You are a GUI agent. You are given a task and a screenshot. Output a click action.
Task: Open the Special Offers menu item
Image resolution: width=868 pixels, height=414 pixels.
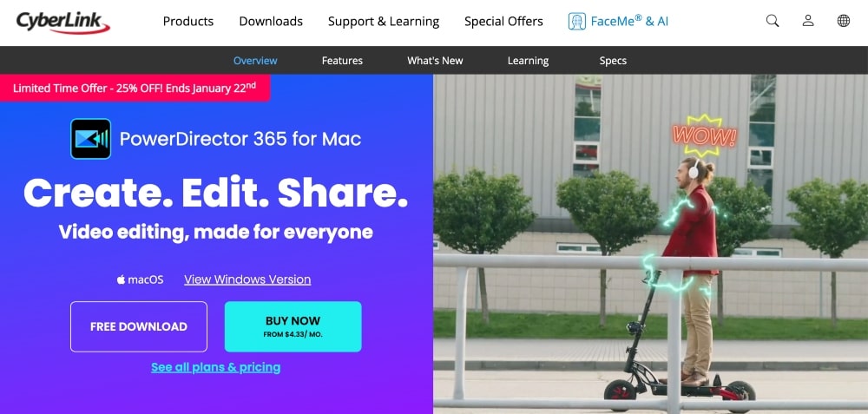click(x=503, y=22)
